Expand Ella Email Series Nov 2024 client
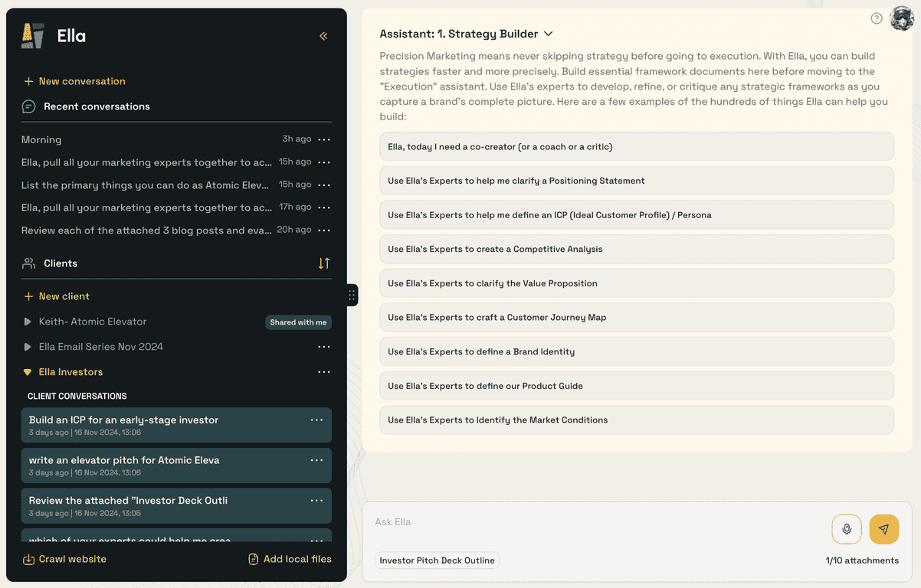 28,347
